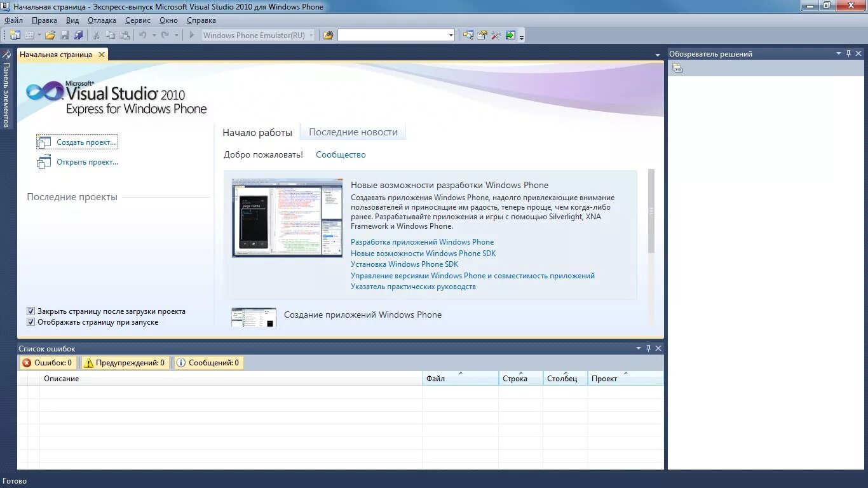Open the Find combo box dropdown arrow
The width and height of the screenshot is (868, 488).
pyautogui.click(x=451, y=36)
